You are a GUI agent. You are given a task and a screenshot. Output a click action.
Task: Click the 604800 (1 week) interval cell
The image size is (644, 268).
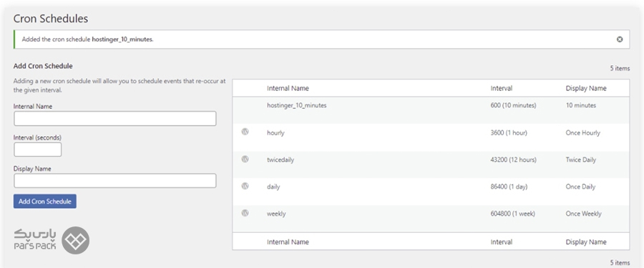(513, 214)
